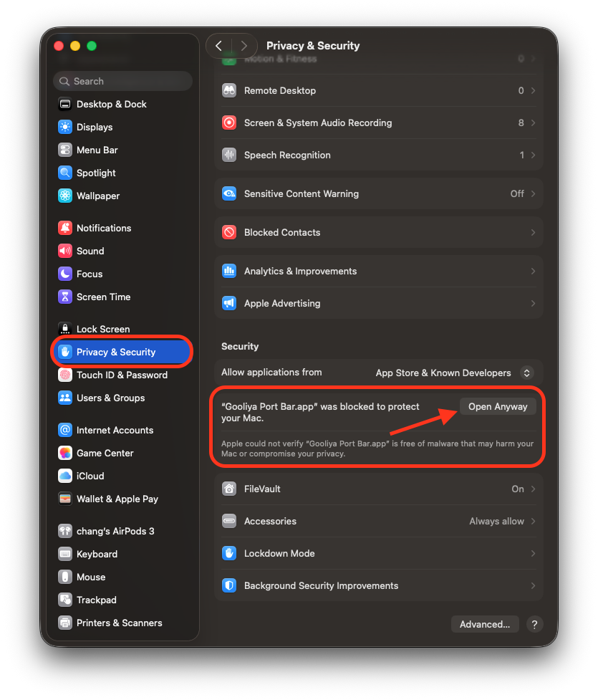The height and width of the screenshot is (700, 598).
Task: Click the Accessories cable icon
Action: (x=229, y=521)
